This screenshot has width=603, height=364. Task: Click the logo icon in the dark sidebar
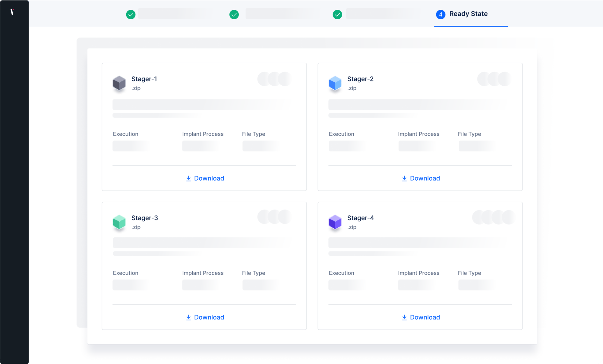(x=12, y=12)
